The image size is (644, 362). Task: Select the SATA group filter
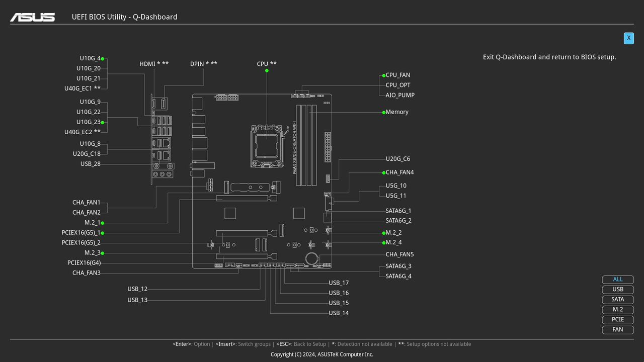tap(618, 300)
